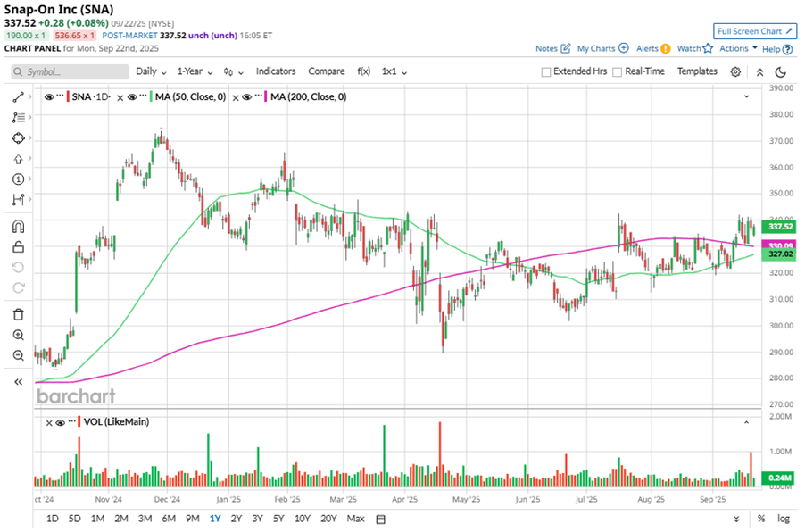This screenshot has width=805, height=532.
Task: Open the Fibonacci retracement tools
Action: [x=18, y=118]
